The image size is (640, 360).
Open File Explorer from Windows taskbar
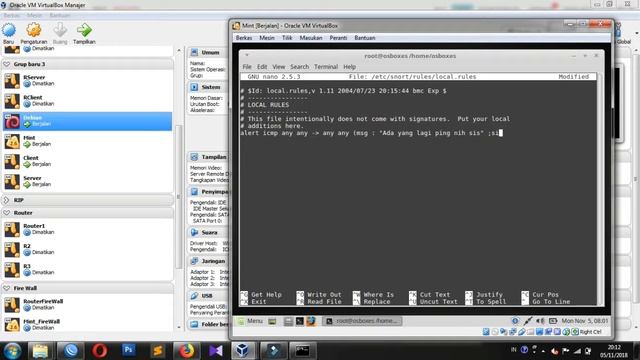pos(40,351)
